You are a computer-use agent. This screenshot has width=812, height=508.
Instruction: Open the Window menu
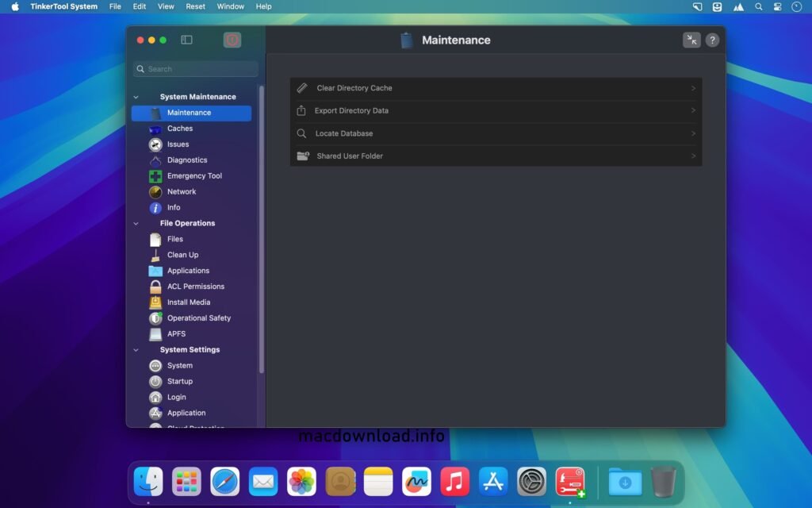(230, 6)
